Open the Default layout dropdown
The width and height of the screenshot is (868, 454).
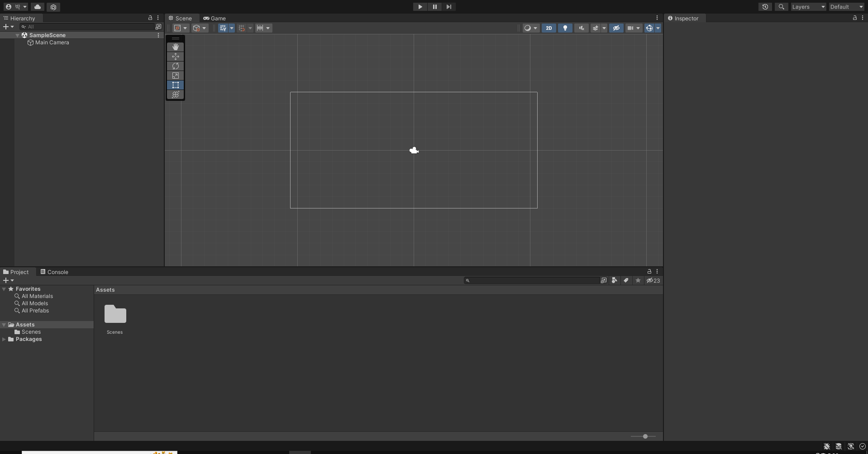pos(846,7)
